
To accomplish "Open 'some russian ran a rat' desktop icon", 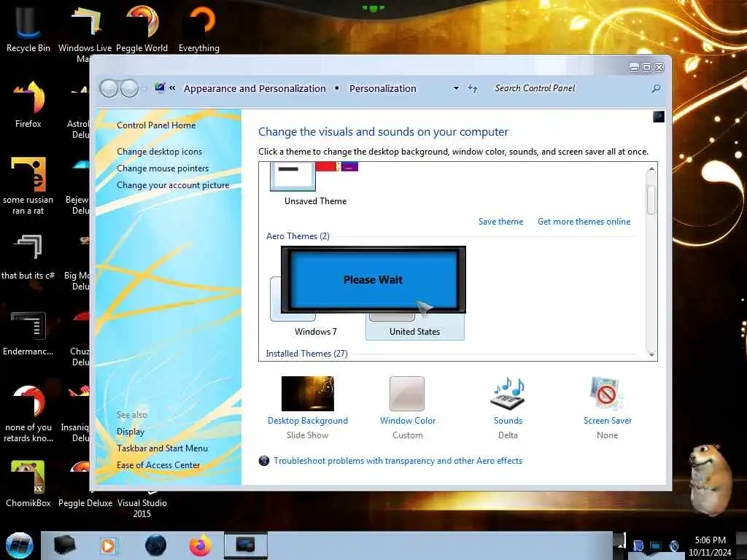I will [x=28, y=186].
